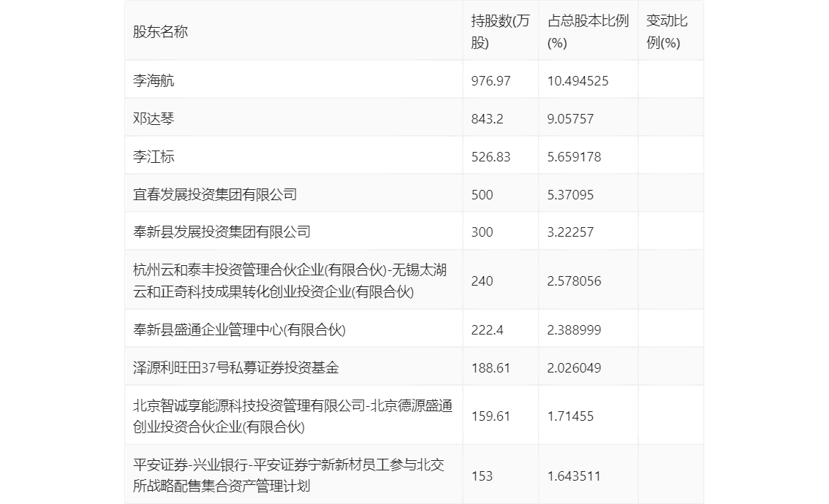829x504 pixels.
Task: Select the holding value 240
Action: coord(482,281)
